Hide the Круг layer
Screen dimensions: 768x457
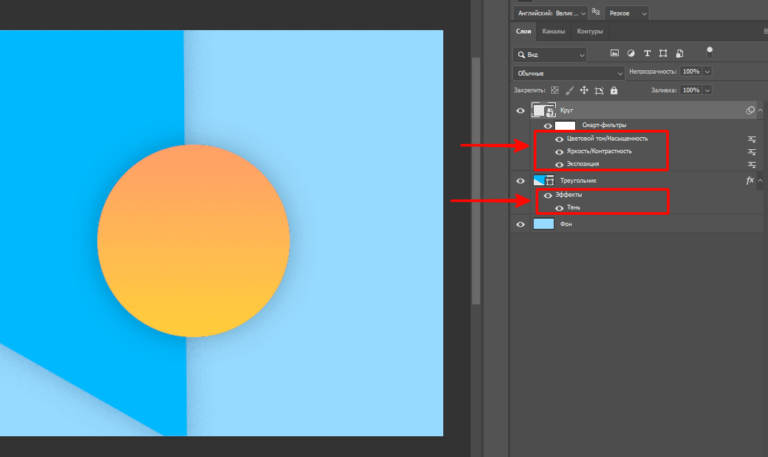[x=520, y=110]
